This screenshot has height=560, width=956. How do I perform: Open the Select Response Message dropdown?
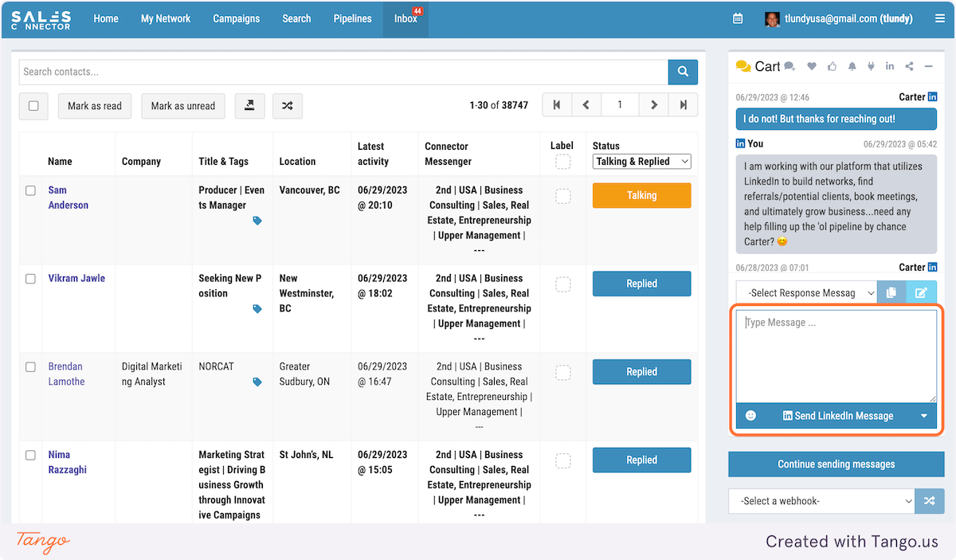(x=806, y=292)
